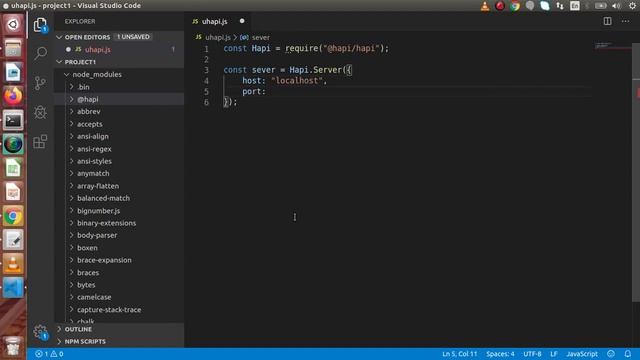Click the feedback smiley in status bar

point(611,354)
